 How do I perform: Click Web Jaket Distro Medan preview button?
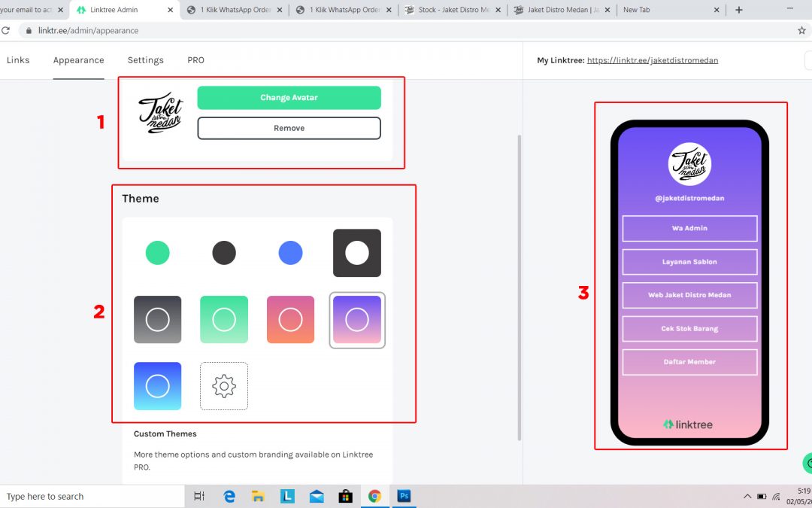click(689, 295)
